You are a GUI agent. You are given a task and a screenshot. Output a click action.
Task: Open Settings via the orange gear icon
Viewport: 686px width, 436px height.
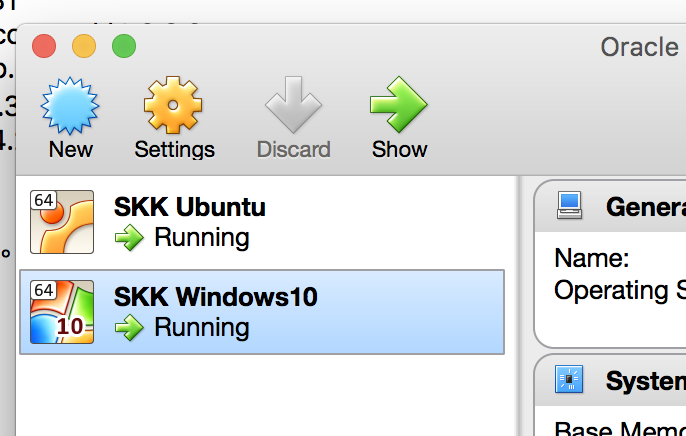[173, 105]
